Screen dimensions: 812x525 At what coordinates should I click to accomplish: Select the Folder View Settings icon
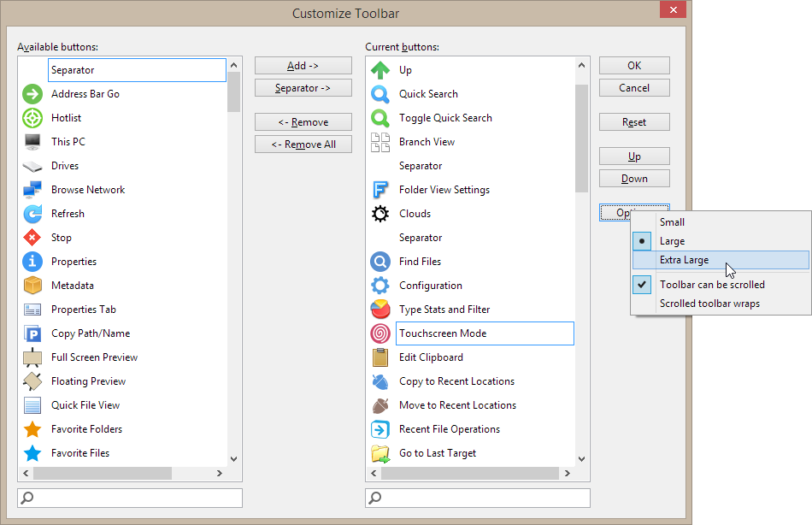380,190
